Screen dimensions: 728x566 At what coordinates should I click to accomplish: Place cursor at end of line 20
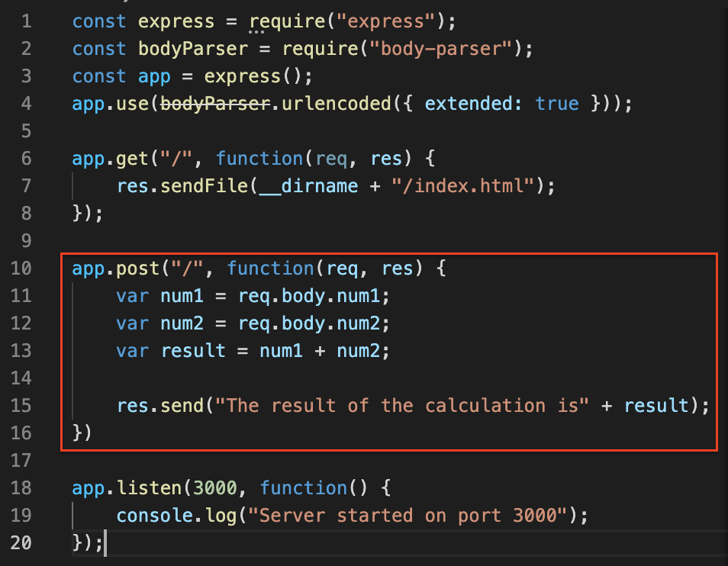105,543
